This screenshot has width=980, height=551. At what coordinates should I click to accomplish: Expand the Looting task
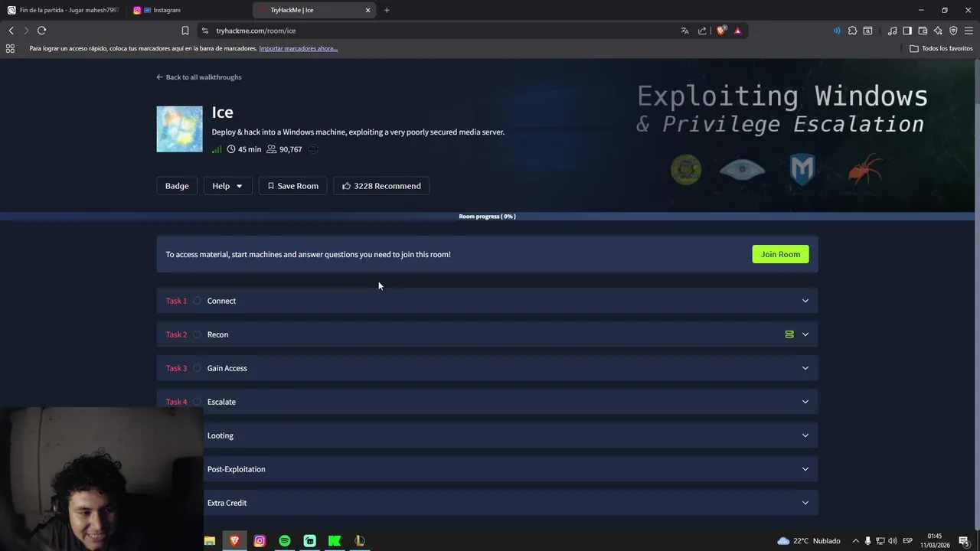[x=511, y=435]
